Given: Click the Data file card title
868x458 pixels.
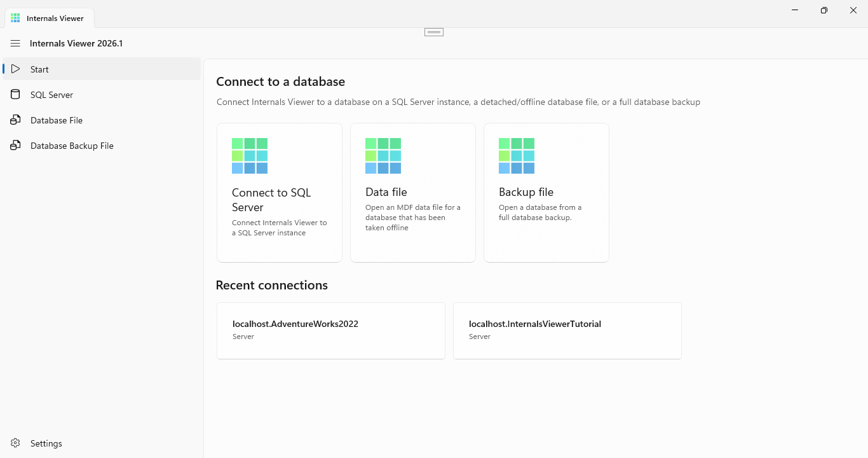Looking at the screenshot, I should pos(386,192).
